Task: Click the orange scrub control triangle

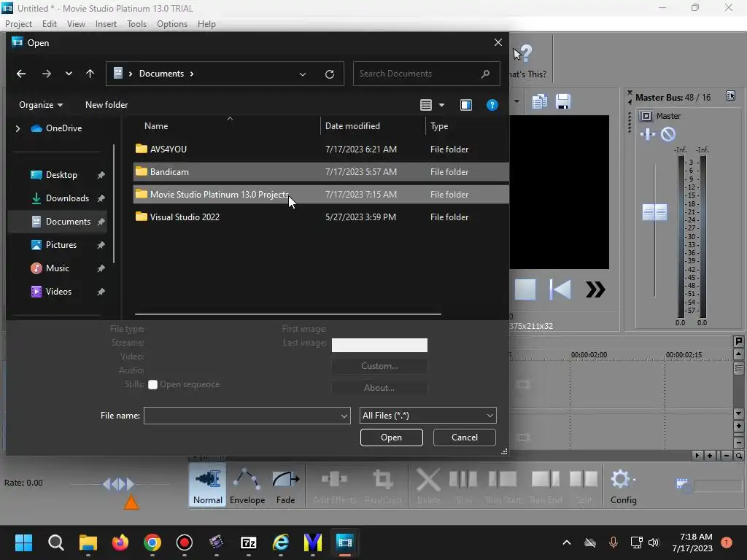Action: click(131, 502)
